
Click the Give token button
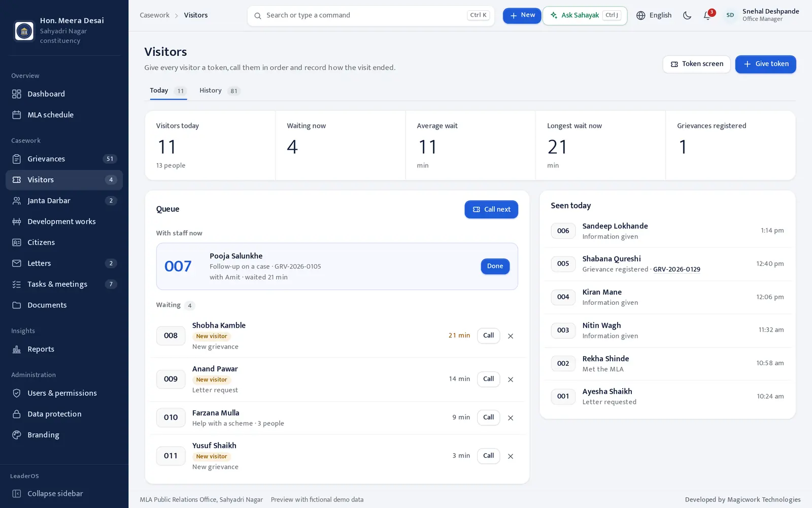765,64
